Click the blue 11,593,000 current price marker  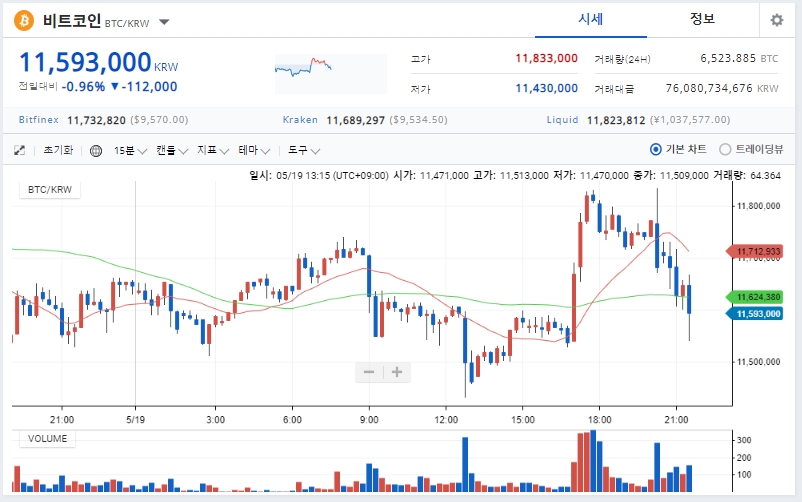754,314
